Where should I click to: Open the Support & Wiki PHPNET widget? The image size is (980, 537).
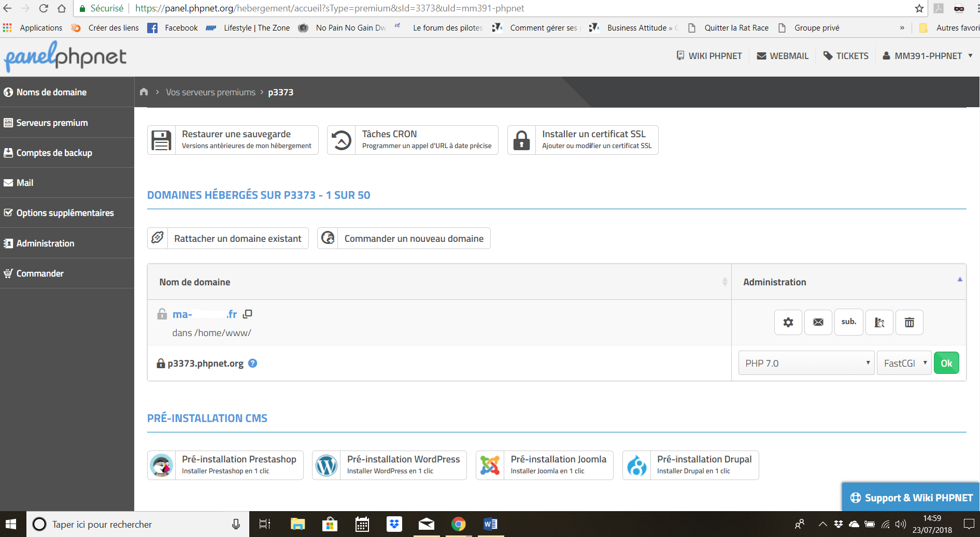911,498
